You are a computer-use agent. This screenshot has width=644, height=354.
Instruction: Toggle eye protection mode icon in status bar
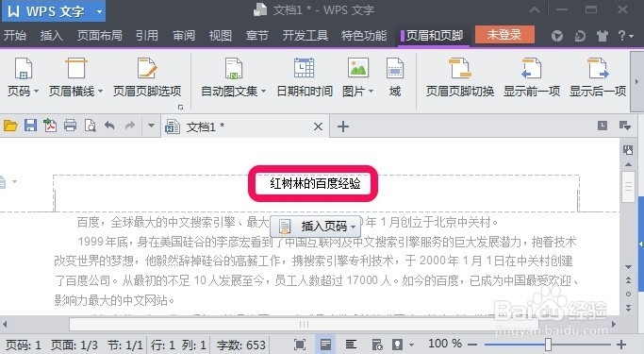point(397,345)
